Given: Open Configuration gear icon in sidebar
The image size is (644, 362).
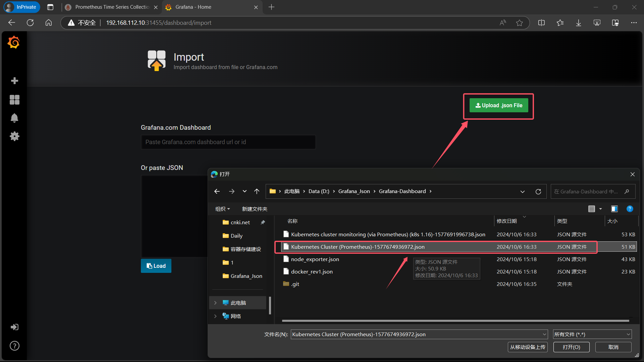Looking at the screenshot, I should [x=14, y=136].
